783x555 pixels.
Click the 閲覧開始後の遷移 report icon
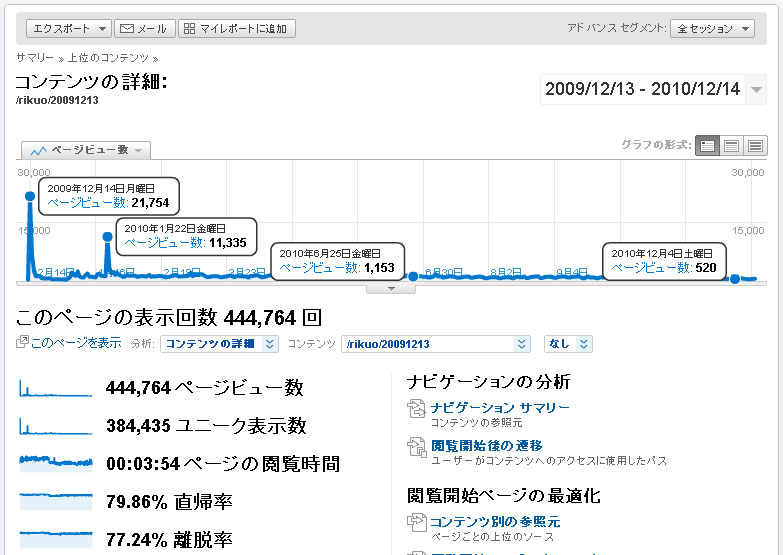416,447
